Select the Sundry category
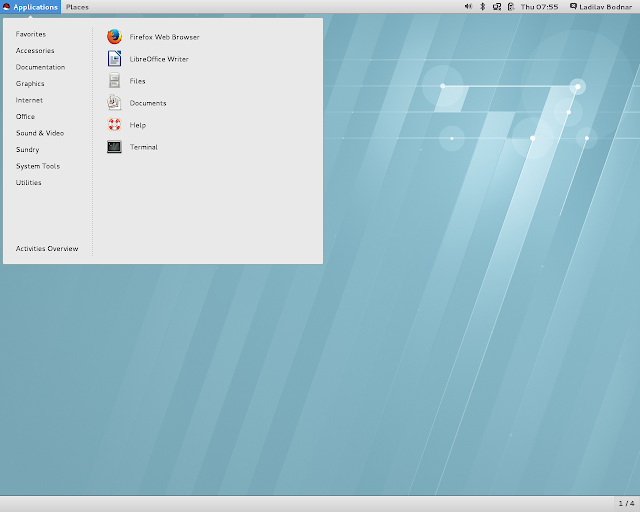 28,149
